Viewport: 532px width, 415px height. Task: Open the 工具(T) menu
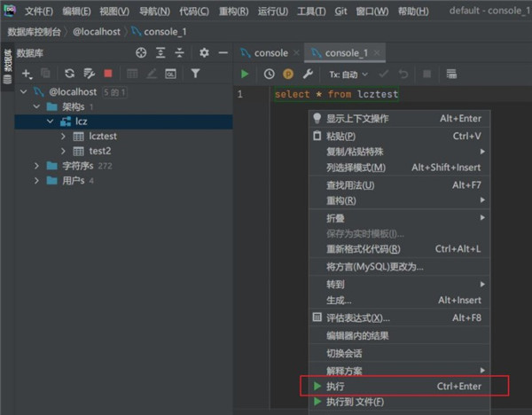click(311, 12)
